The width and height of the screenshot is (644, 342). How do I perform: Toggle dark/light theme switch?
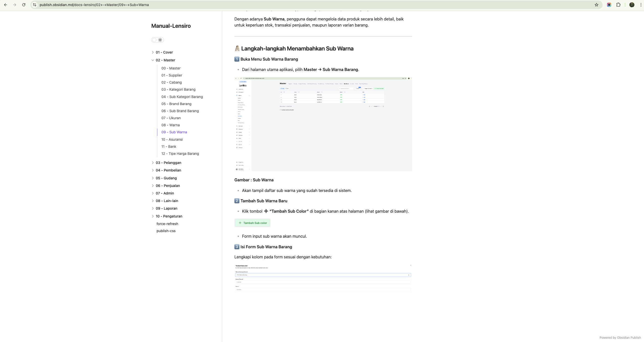point(158,40)
